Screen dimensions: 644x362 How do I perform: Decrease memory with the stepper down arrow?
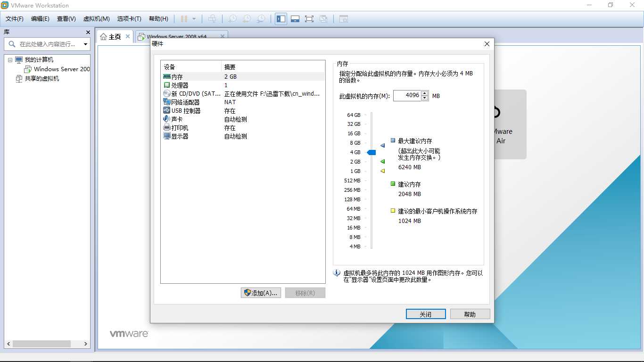[425, 98]
